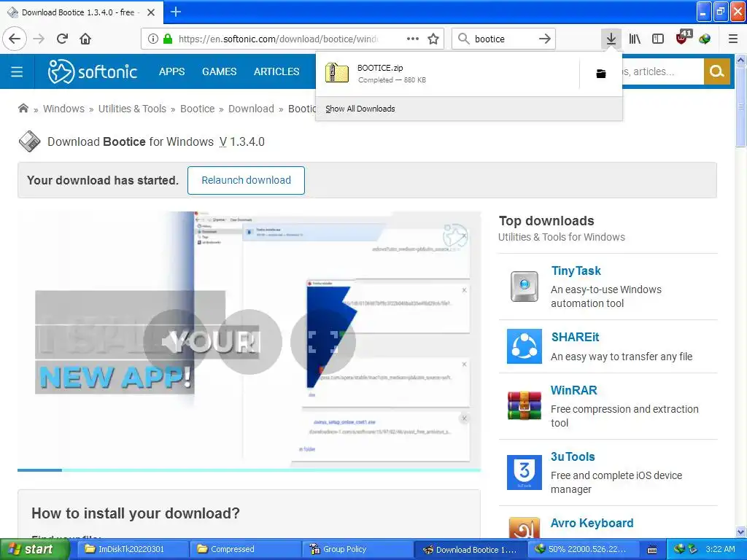Open BOOTICE.zip from the downloads panel
747x560 pixels.
(448, 74)
